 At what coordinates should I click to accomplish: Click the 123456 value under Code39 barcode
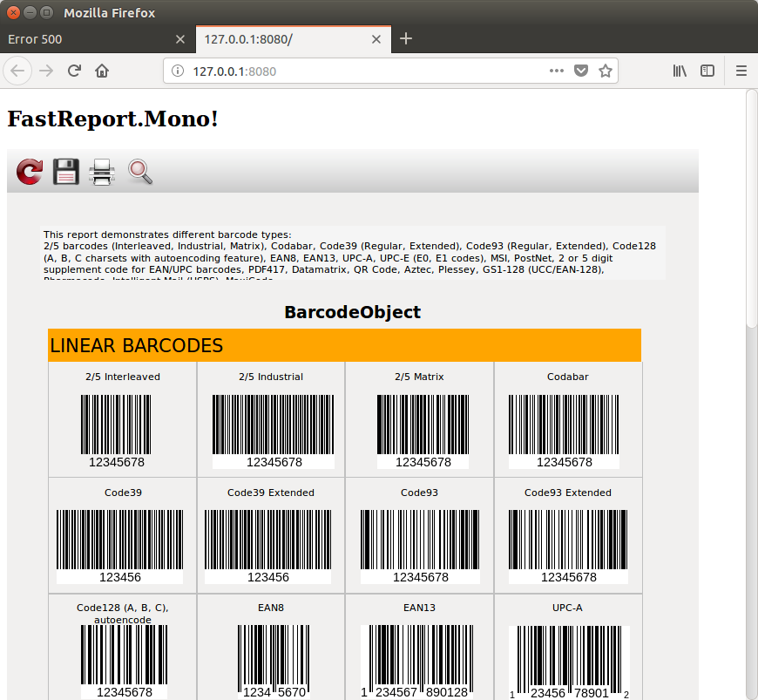[120, 577]
